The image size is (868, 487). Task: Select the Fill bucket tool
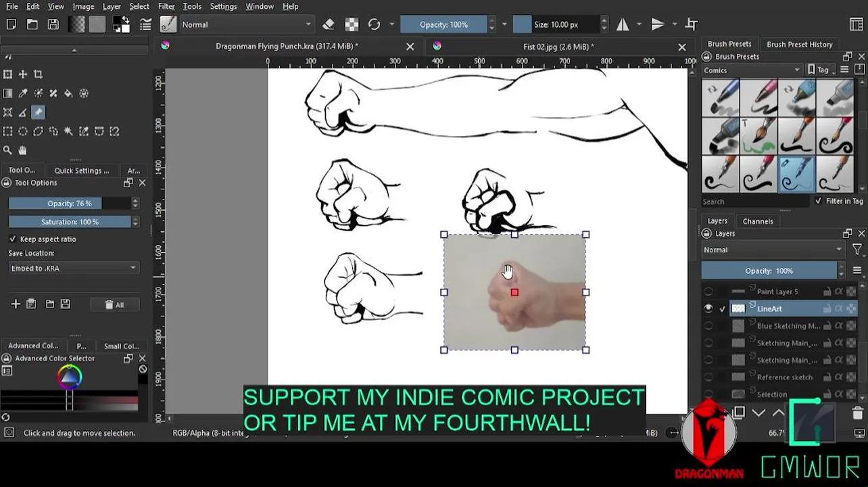click(x=68, y=93)
